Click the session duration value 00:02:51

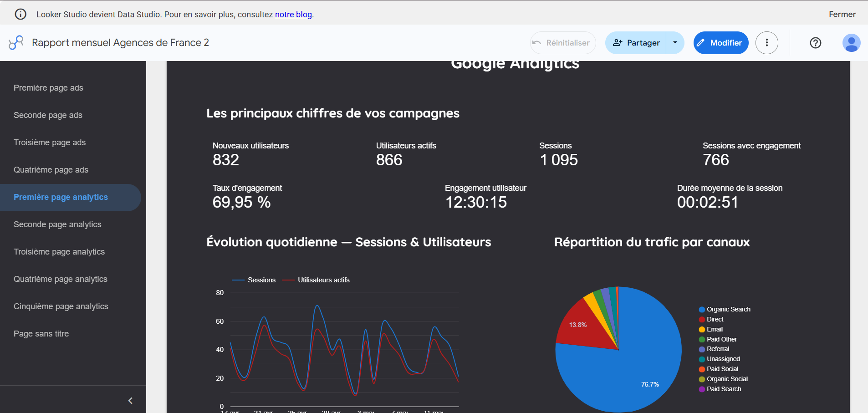pos(708,202)
